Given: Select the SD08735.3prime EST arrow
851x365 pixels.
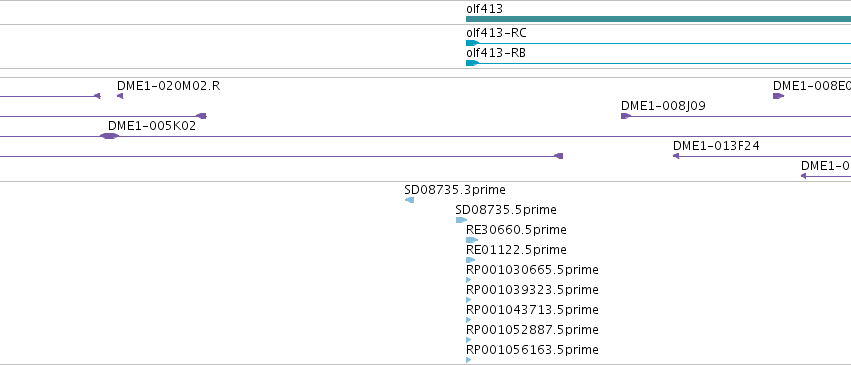Looking at the screenshot, I should click(x=409, y=200).
